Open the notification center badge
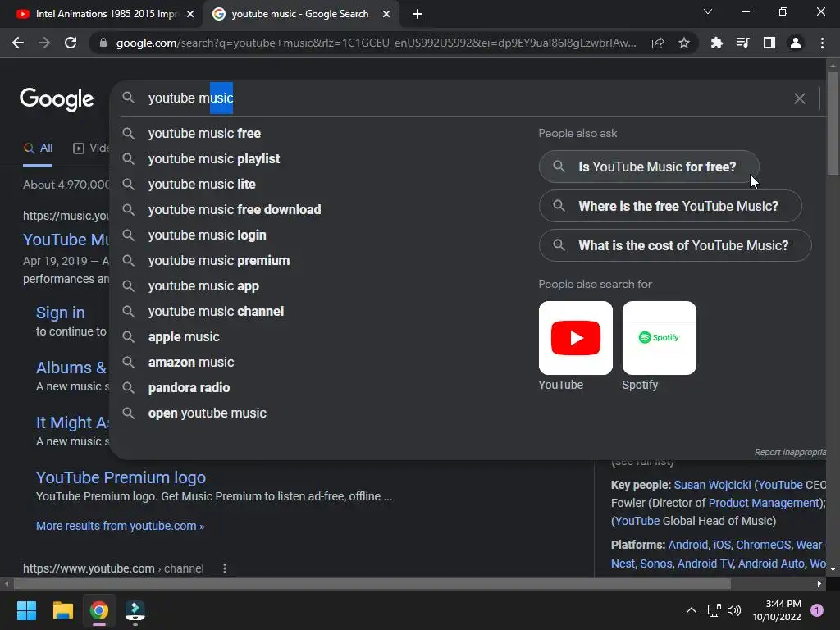840x630 pixels. (x=817, y=610)
